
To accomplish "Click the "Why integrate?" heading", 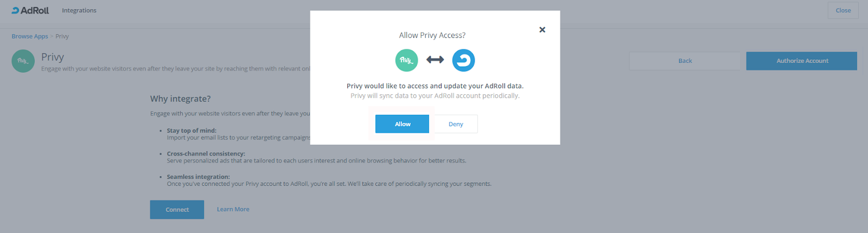I will click(x=180, y=99).
